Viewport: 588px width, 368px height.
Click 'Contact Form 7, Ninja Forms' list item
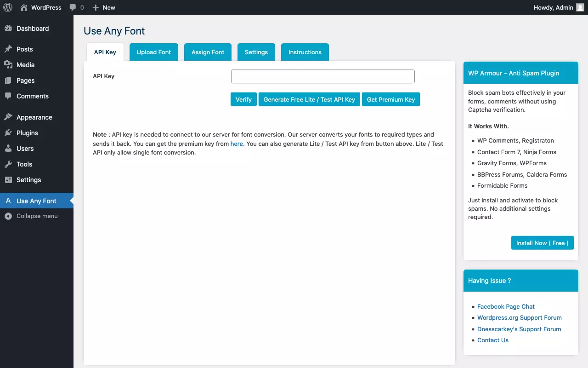pos(517,152)
